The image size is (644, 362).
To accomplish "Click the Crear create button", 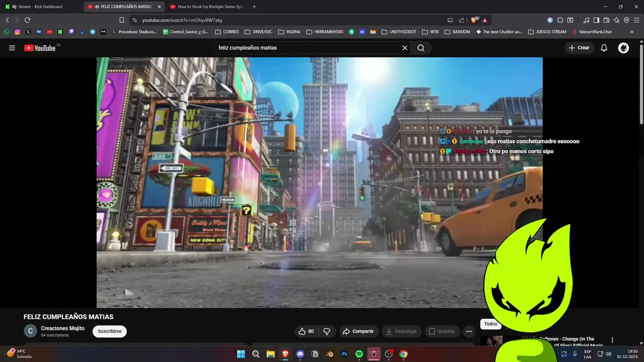I will pos(579,48).
